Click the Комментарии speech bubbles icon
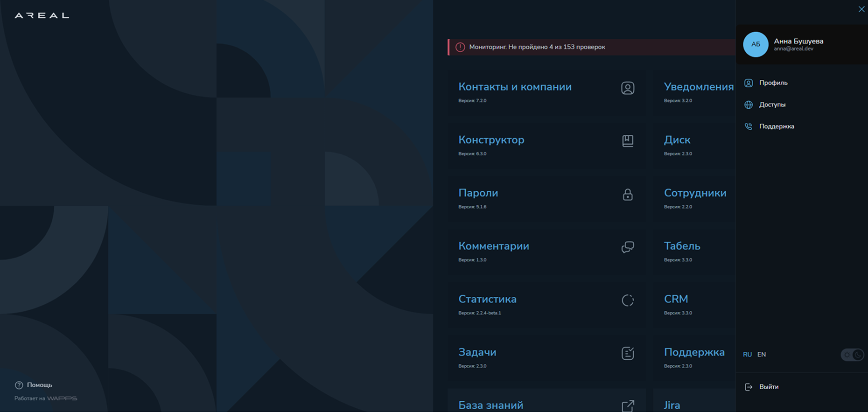 pyautogui.click(x=628, y=247)
